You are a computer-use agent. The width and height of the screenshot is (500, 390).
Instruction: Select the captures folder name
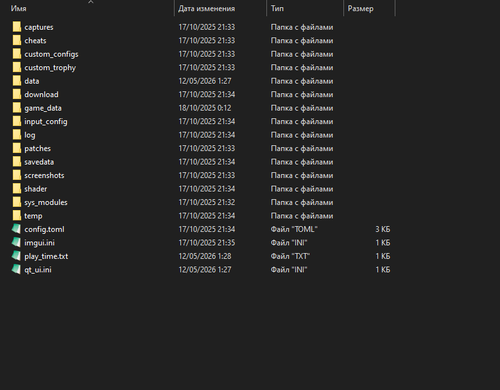39,27
